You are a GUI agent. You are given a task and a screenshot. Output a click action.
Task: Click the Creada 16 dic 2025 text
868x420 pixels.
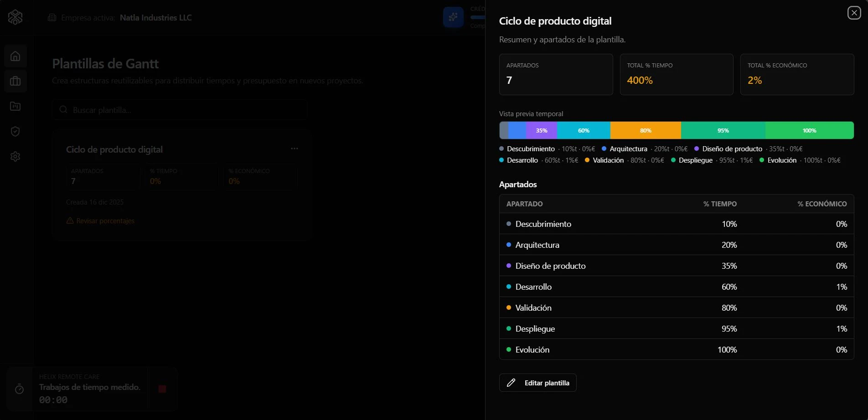click(95, 202)
